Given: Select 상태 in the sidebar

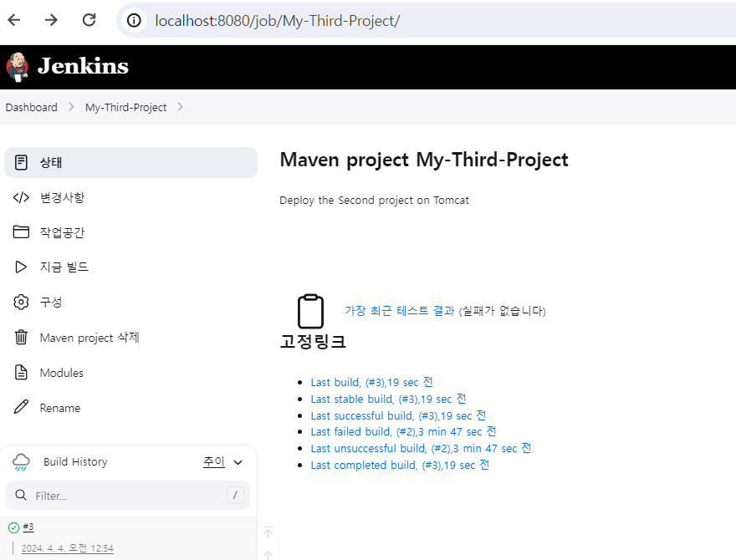Looking at the screenshot, I should (131, 162).
